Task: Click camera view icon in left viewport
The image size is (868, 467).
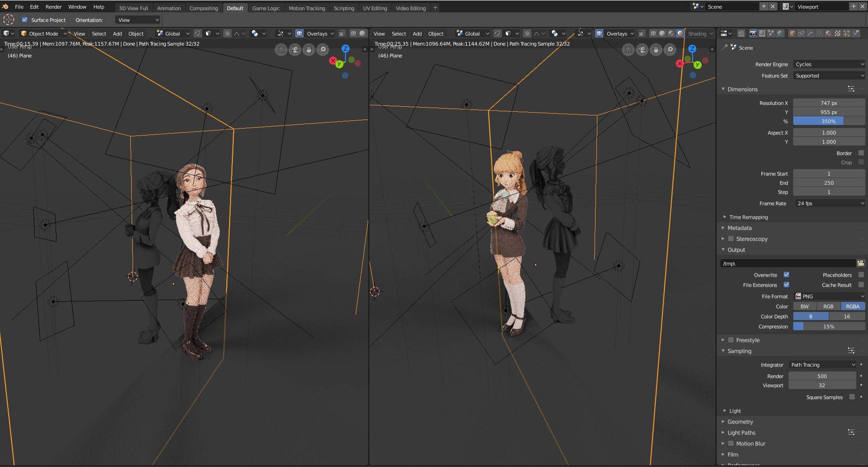Action: point(295,50)
